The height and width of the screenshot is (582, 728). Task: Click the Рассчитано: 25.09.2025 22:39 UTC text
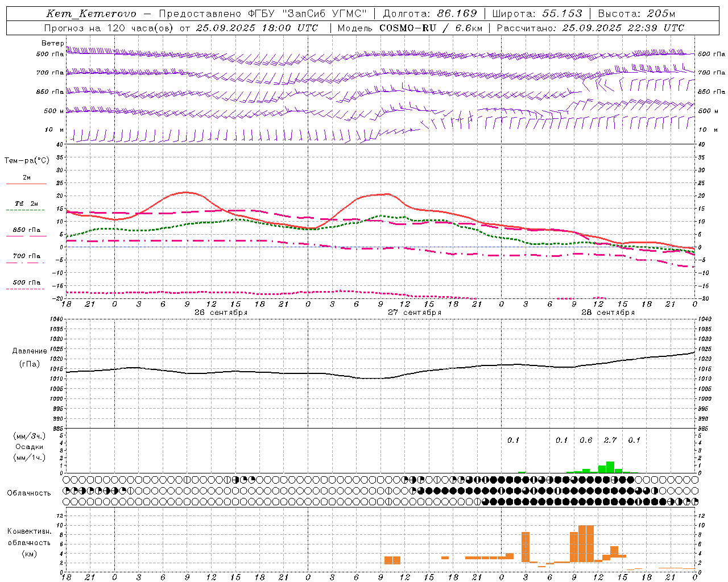point(590,28)
